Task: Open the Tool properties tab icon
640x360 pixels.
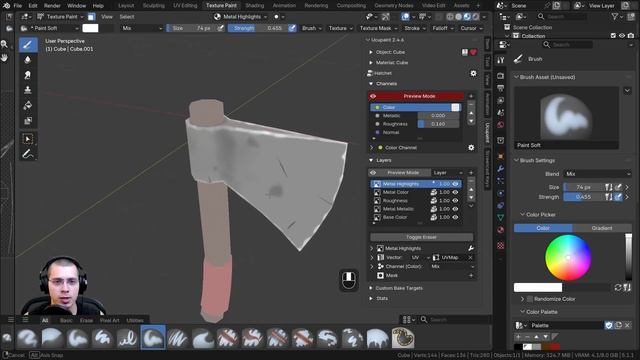Action: pyautogui.click(x=501, y=60)
